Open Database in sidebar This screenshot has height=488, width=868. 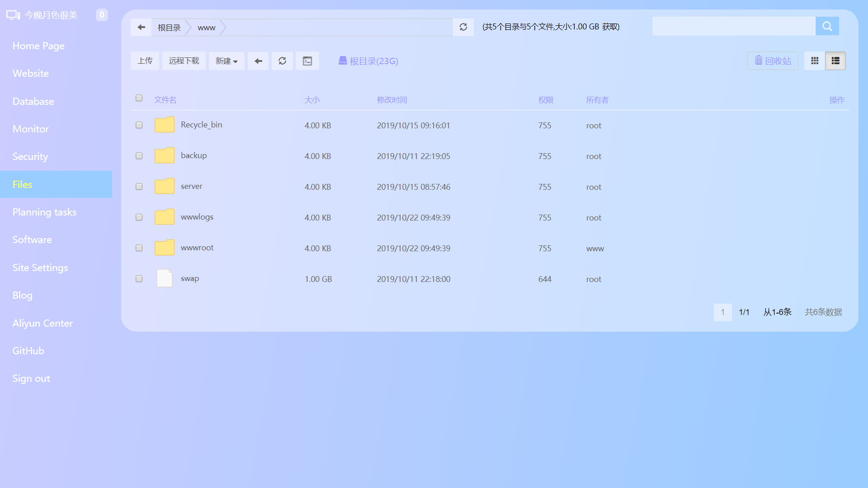tap(33, 101)
